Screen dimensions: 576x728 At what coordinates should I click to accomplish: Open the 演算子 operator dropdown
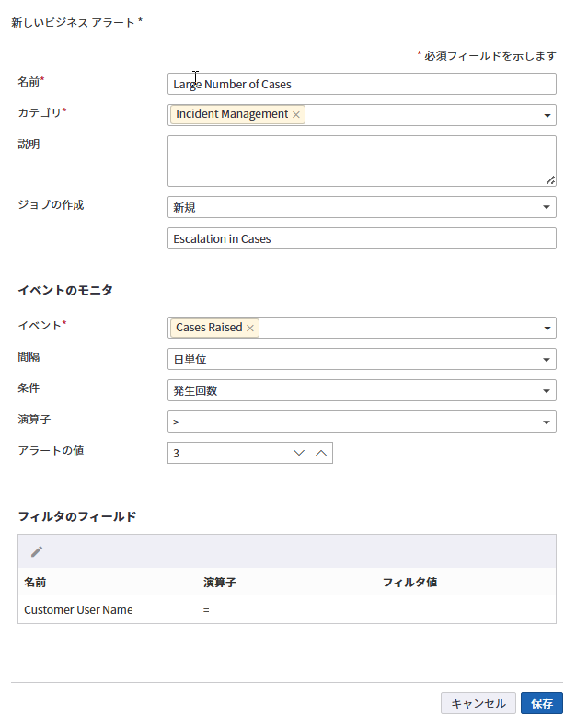547,422
